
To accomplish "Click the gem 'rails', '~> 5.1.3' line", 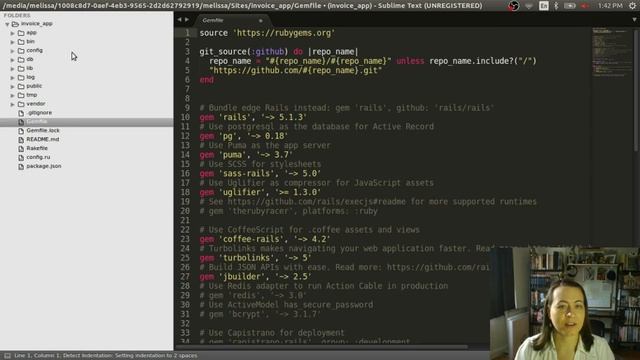I will point(253,118).
